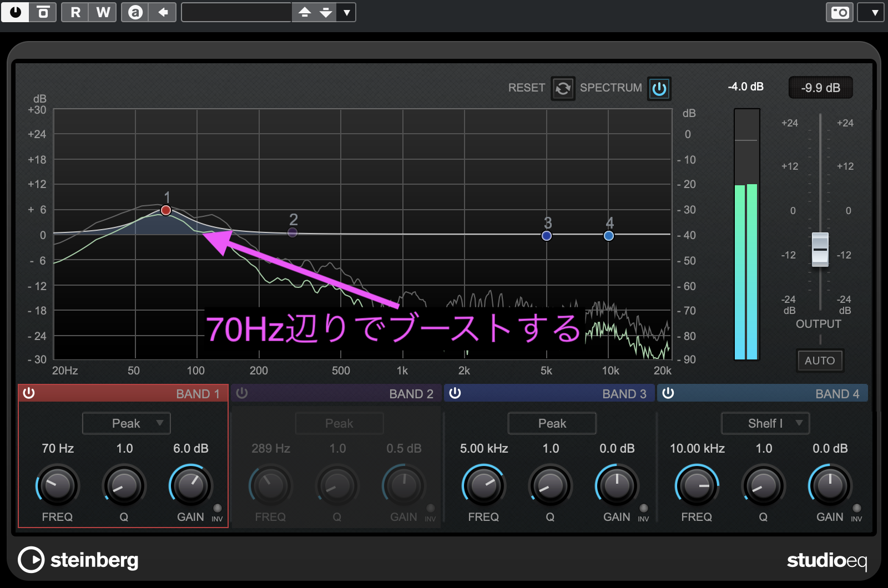Click Band 3 frequency value 5.00 kHz
888x588 pixels.
click(484, 448)
